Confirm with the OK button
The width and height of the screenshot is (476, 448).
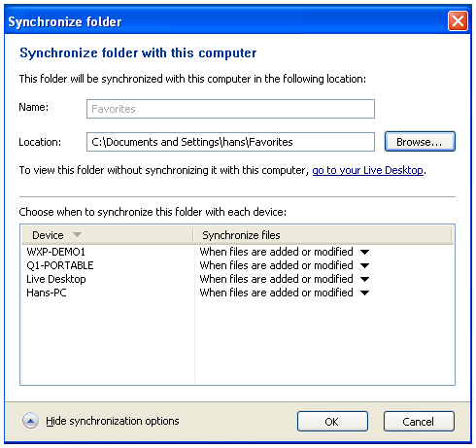tap(332, 422)
